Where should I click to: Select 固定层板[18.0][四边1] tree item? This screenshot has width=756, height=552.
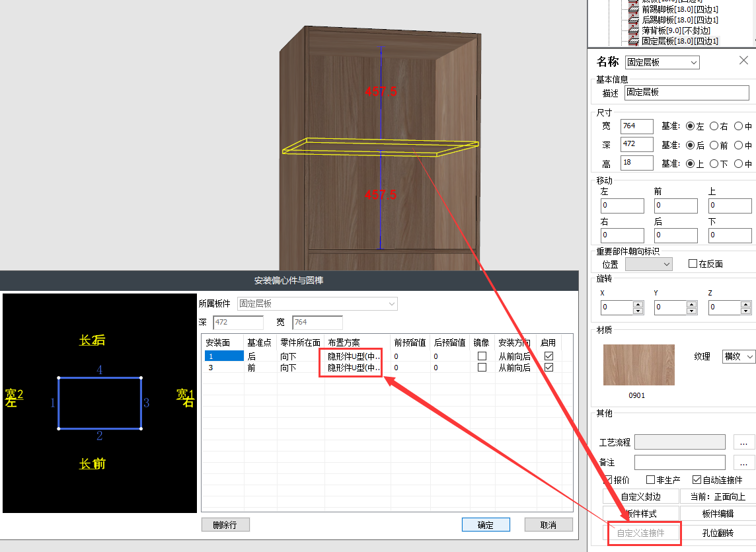pyautogui.click(x=680, y=41)
